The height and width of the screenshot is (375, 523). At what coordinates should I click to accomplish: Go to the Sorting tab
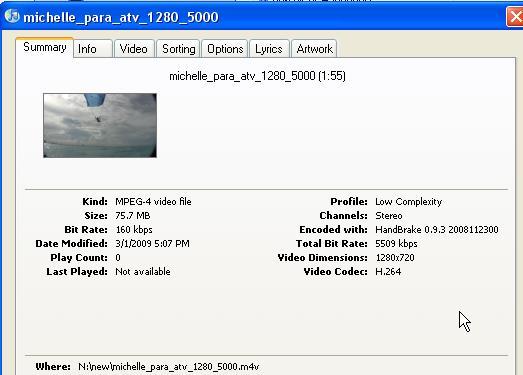click(178, 49)
